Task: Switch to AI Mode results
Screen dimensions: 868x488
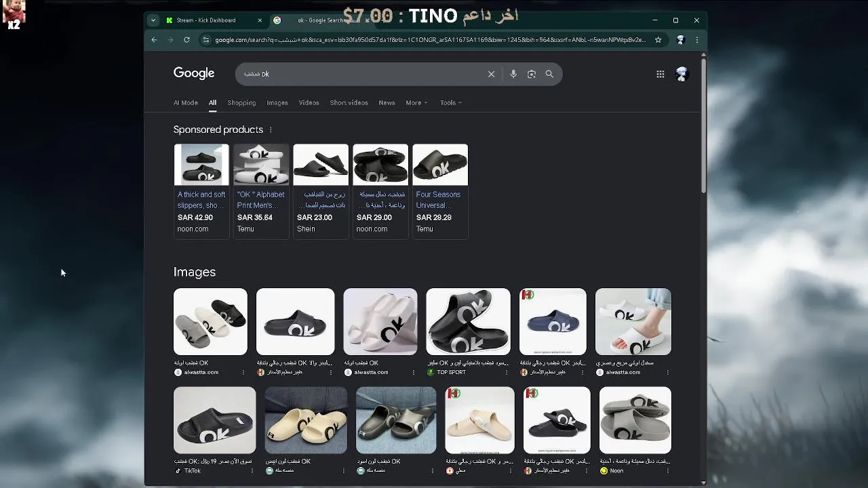Action: [x=186, y=102]
